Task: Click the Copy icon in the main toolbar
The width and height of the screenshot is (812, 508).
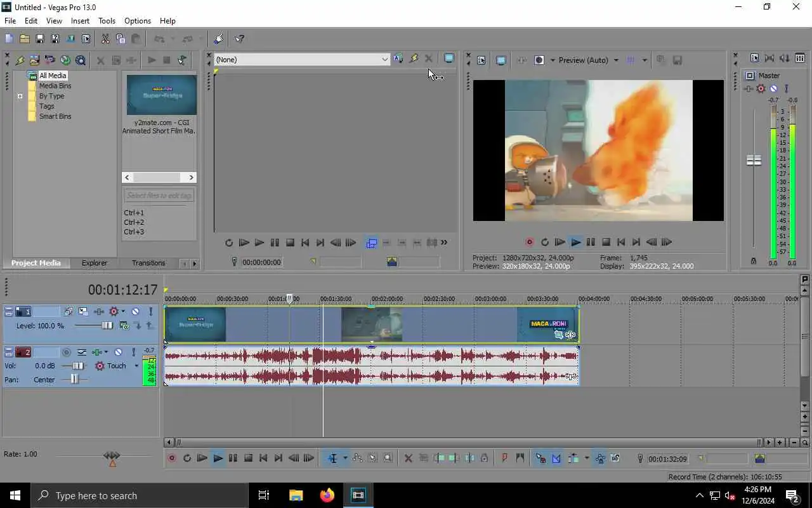Action: tap(121, 39)
